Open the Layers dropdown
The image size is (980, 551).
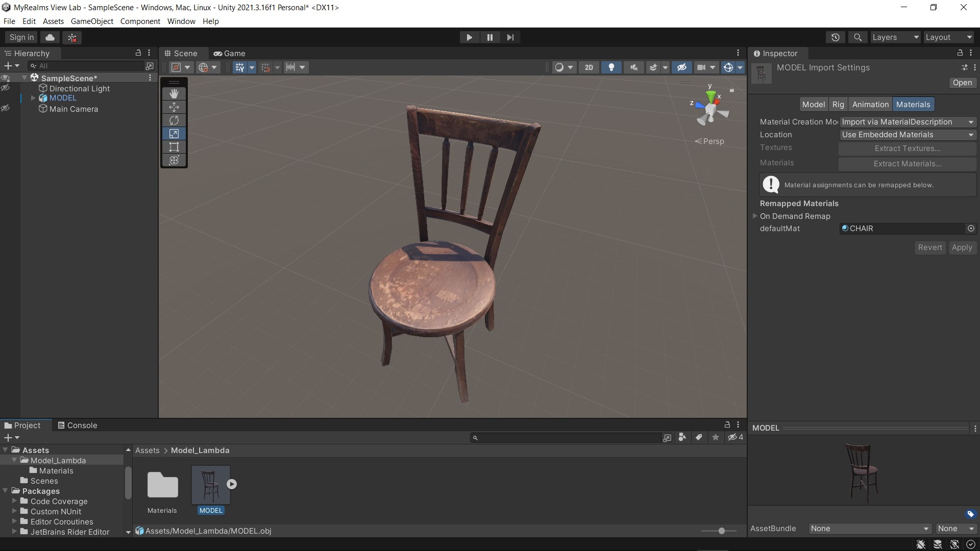pos(895,37)
